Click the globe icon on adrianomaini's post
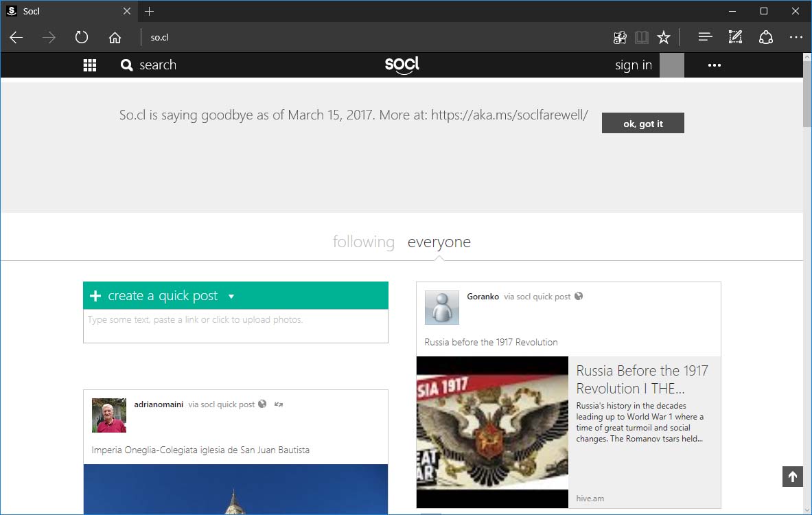The image size is (812, 515). (262, 404)
